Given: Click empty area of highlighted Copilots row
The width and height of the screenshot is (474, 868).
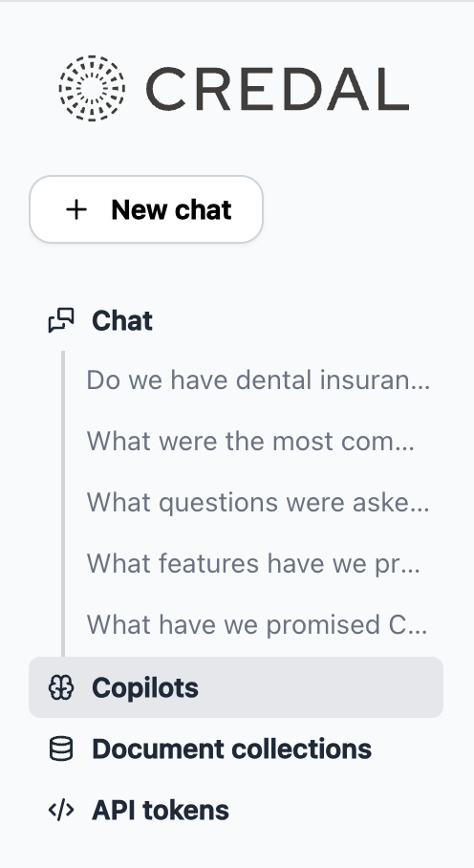Looking at the screenshot, I should pos(321,687).
